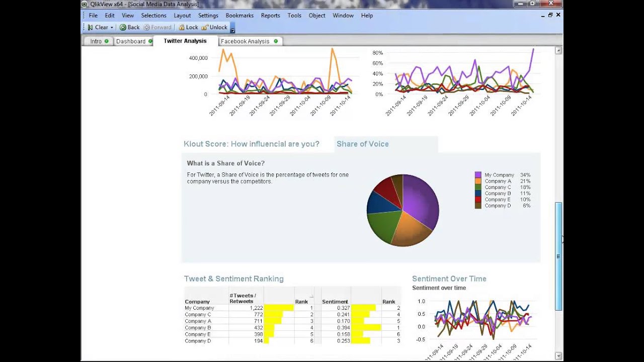Viewport: 644px width, 362px height.
Task: Click the Forward toolbar button
Action: [157, 27]
